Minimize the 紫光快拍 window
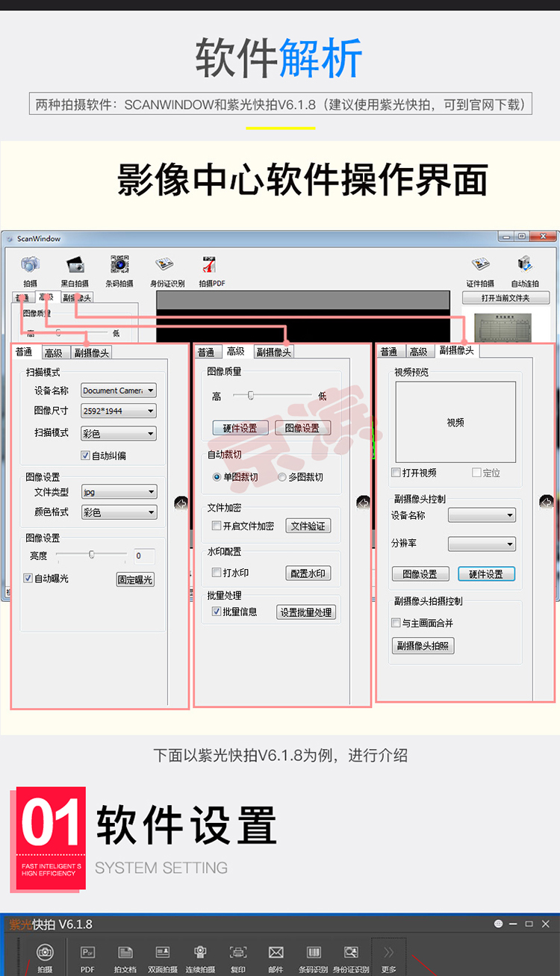The width and height of the screenshot is (560, 976). click(513, 924)
